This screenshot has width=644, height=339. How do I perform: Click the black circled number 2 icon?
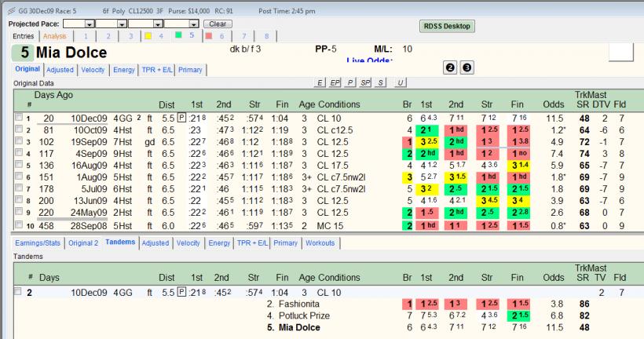pos(450,67)
